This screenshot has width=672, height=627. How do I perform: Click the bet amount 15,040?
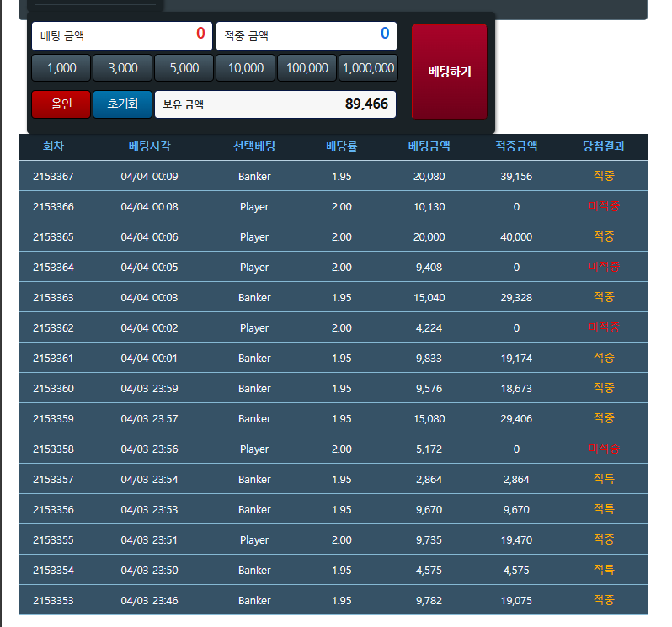coord(429,298)
